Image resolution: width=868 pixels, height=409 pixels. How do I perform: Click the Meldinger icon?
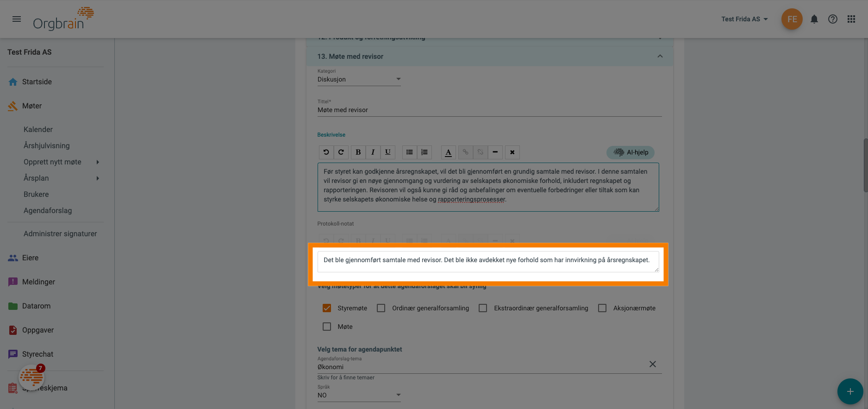click(13, 282)
